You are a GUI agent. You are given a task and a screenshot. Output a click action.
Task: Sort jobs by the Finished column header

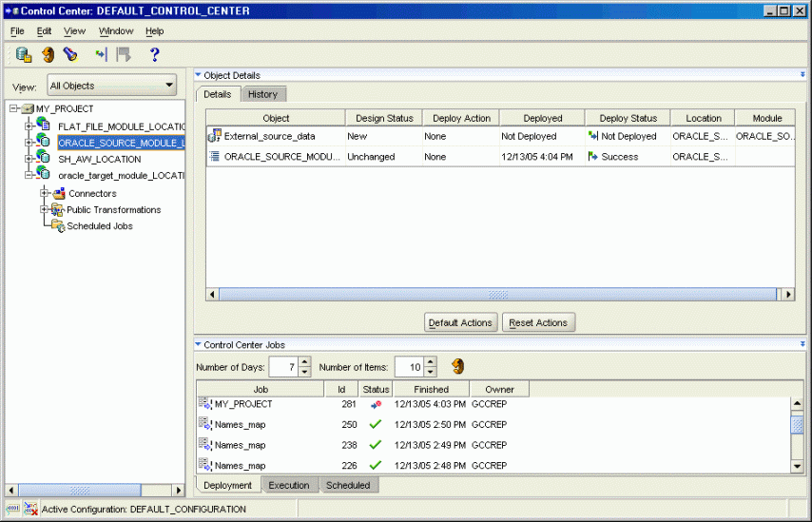432,390
